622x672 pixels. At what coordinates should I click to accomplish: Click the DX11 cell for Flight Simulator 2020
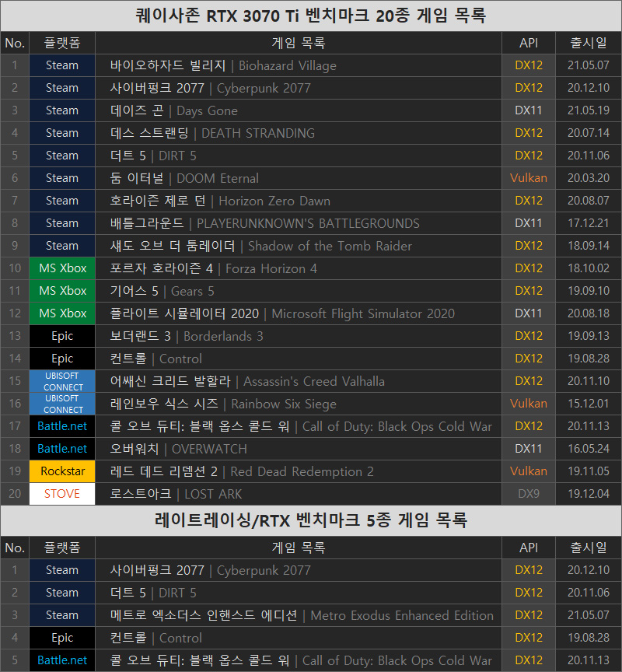[529, 313]
